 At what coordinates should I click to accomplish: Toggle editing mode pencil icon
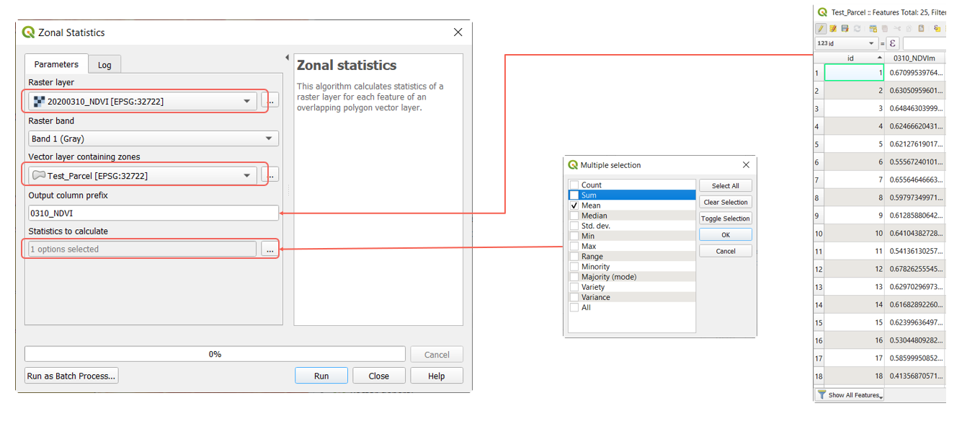coord(821,29)
